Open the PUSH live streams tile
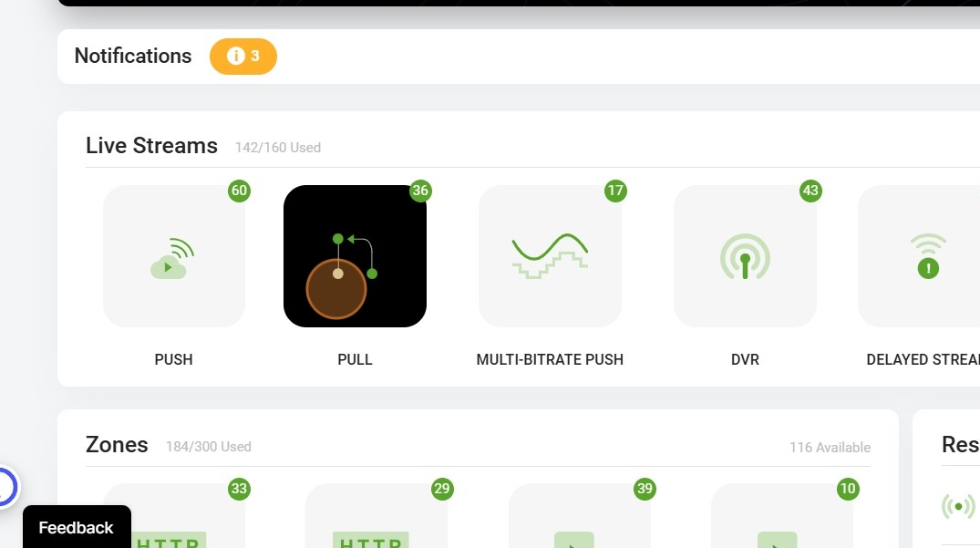Viewport: 980px width, 548px height. tap(174, 256)
